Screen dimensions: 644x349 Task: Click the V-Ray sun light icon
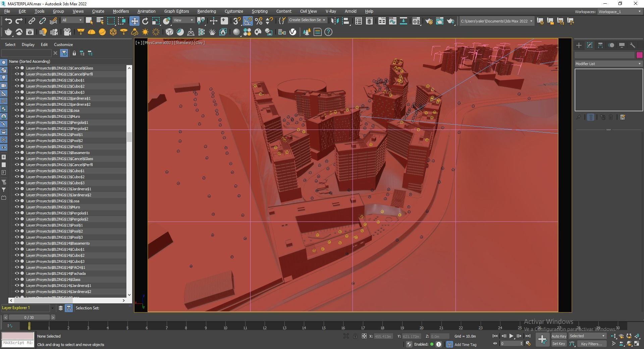(x=145, y=32)
